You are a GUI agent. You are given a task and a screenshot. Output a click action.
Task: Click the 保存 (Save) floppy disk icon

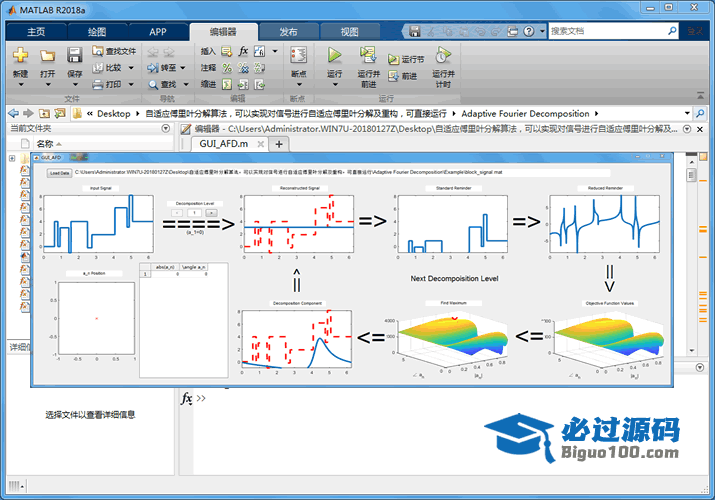(x=74, y=56)
